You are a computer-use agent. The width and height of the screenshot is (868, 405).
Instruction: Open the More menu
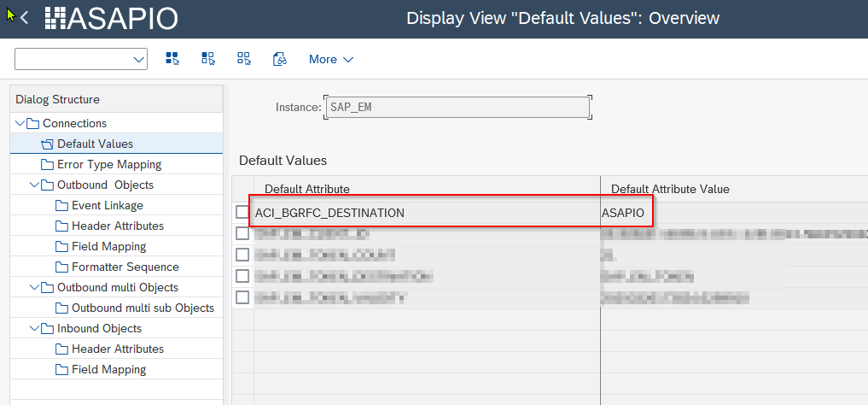click(331, 59)
